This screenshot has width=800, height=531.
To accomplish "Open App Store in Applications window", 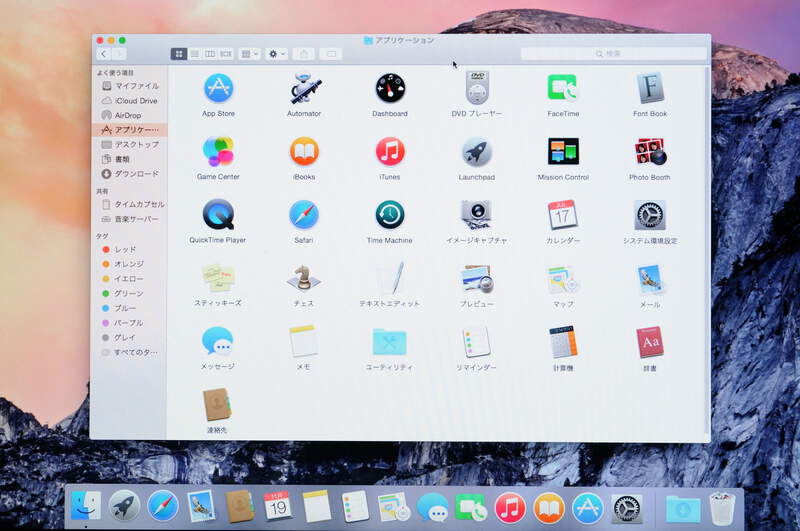I will [218, 88].
